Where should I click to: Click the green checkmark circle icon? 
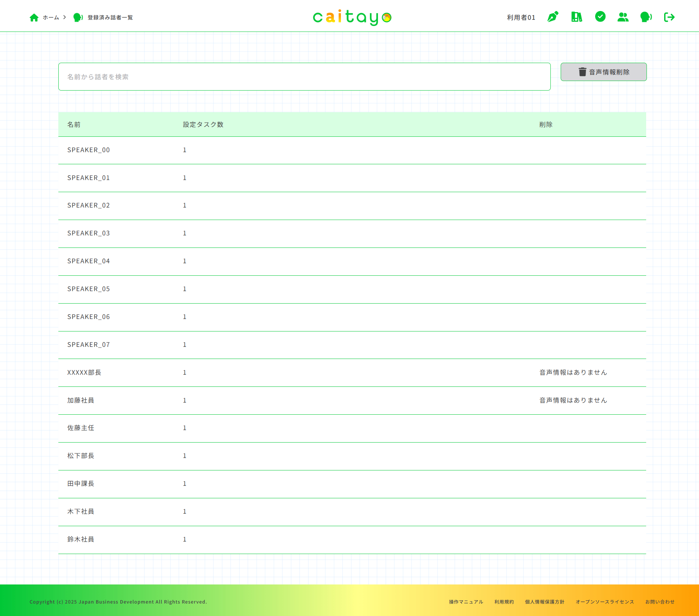coord(600,16)
